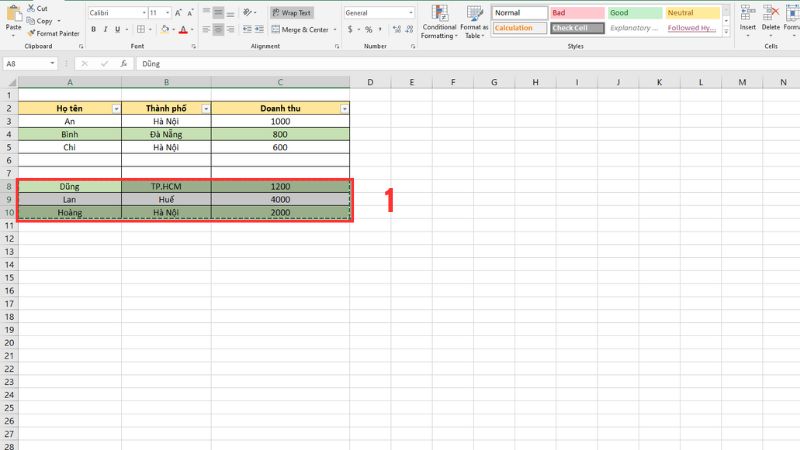The image size is (800, 450).
Task: Open Clipboard pane dialog launcher
Action: click(81, 46)
